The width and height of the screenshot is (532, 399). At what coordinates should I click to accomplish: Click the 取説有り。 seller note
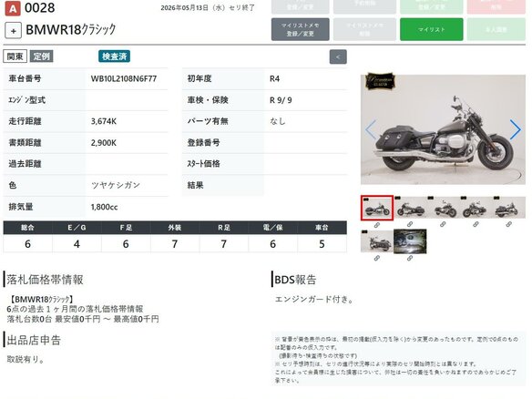26,359
